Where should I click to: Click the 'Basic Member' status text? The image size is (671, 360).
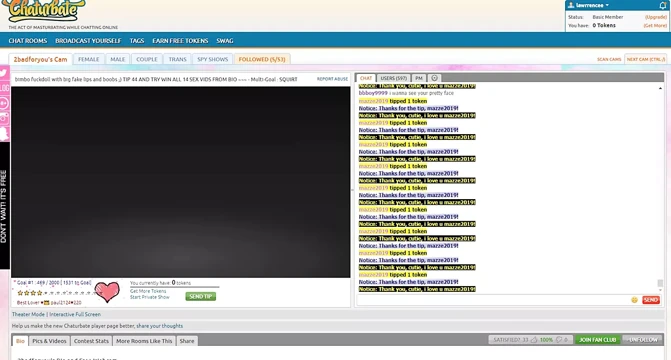(x=608, y=17)
